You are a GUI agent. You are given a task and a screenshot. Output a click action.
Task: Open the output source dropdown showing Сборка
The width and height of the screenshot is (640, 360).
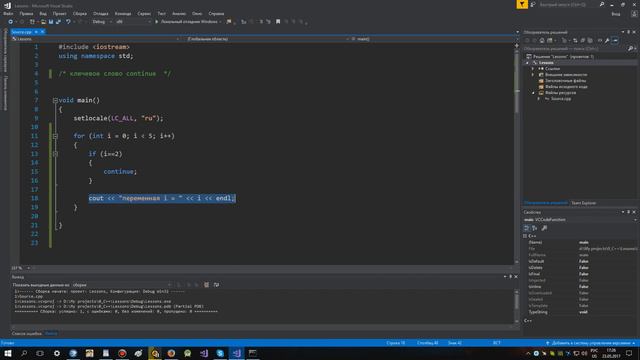pos(122,285)
